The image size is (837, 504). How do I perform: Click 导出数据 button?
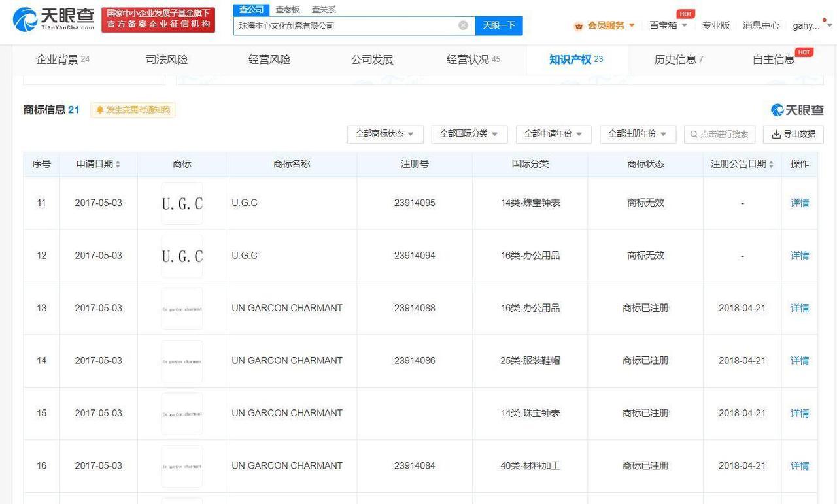point(793,134)
